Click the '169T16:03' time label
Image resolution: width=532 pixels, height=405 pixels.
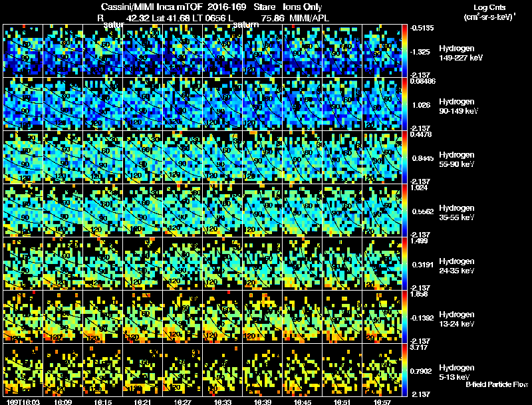coord(23,402)
